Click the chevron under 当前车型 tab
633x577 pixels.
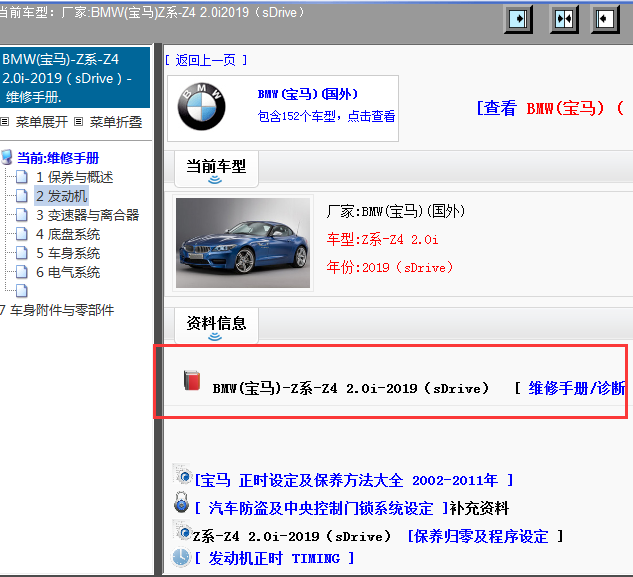click(215, 180)
